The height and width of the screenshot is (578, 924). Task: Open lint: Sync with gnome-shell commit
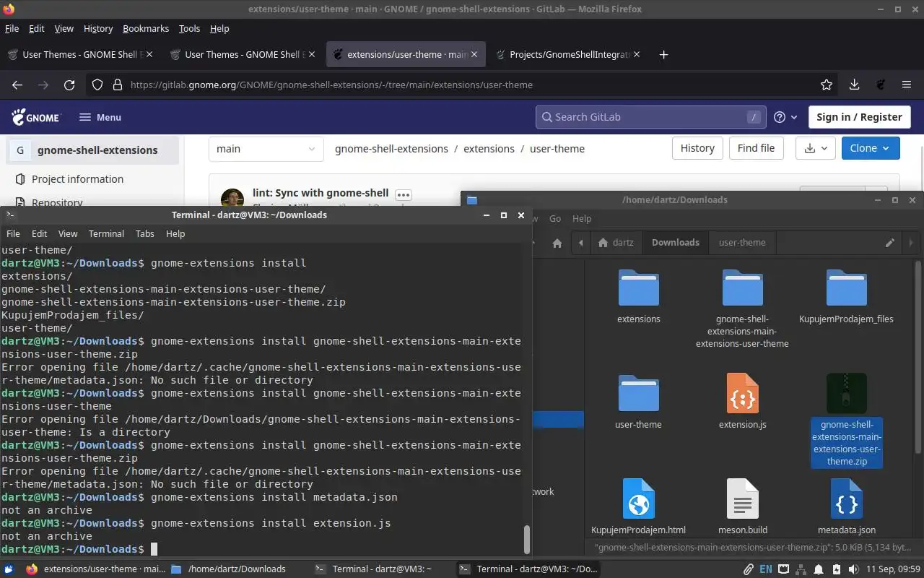point(321,193)
